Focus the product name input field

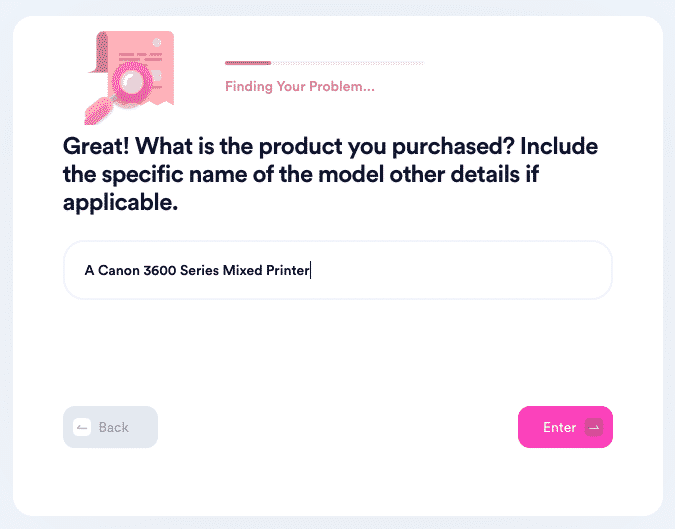coord(338,270)
